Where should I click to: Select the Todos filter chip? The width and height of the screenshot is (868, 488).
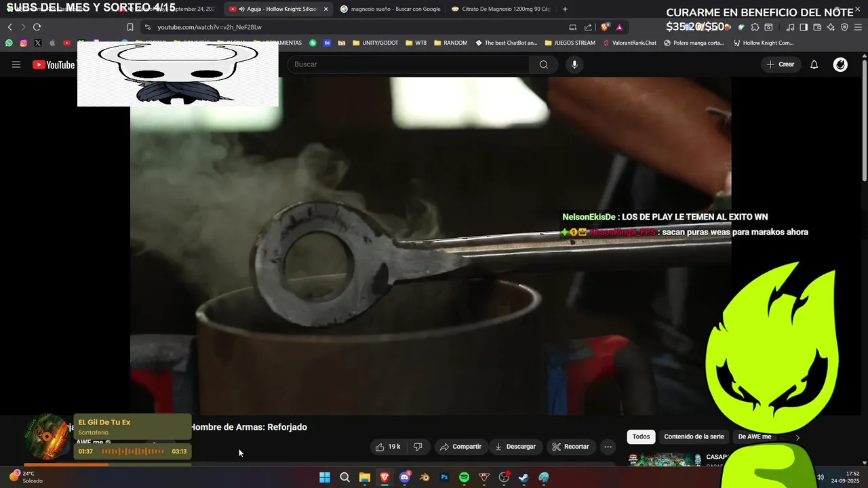coord(641,436)
